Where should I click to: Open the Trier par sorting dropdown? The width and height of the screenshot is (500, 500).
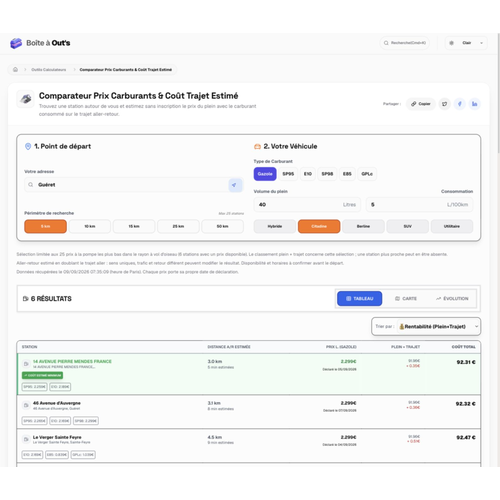[x=426, y=326]
